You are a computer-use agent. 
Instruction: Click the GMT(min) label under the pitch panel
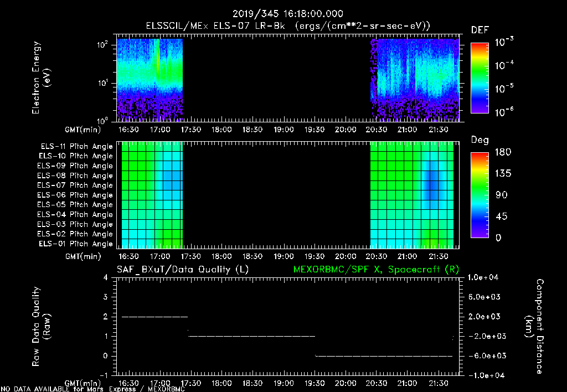coord(83,256)
